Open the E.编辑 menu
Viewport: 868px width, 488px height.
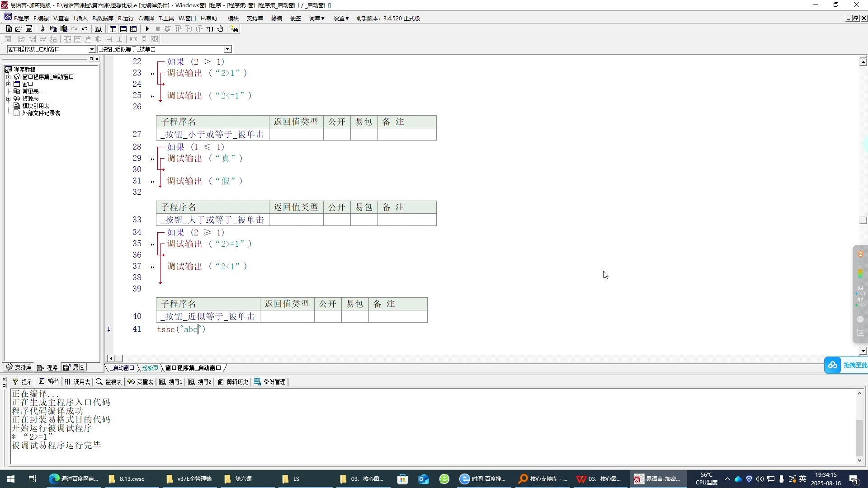pos(41,18)
